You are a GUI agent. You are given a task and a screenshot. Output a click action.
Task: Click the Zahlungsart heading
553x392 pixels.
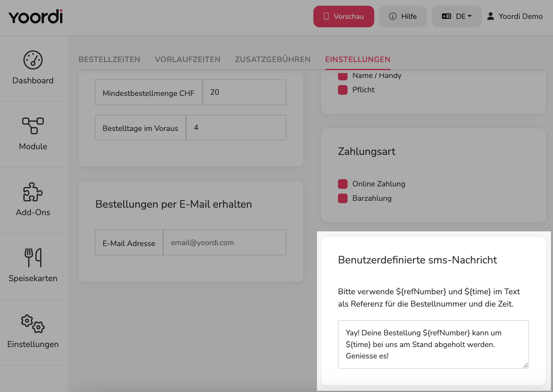(x=366, y=152)
